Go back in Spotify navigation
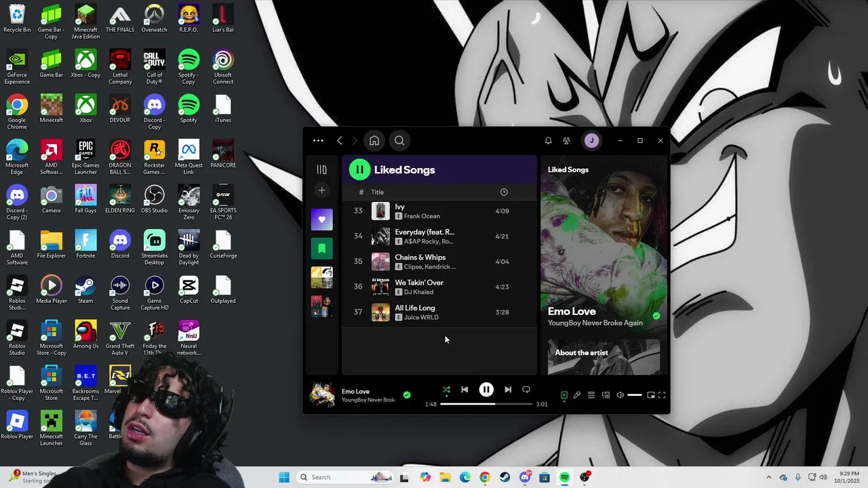 (x=340, y=140)
